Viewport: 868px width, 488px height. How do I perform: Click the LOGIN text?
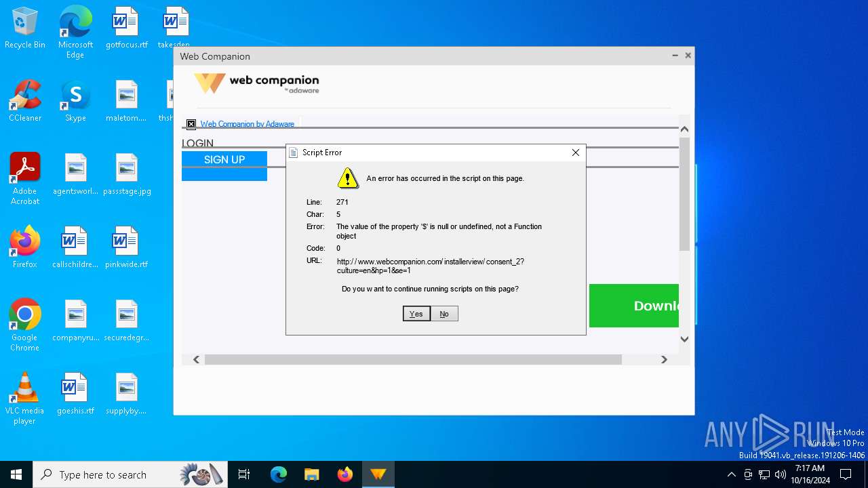(197, 143)
